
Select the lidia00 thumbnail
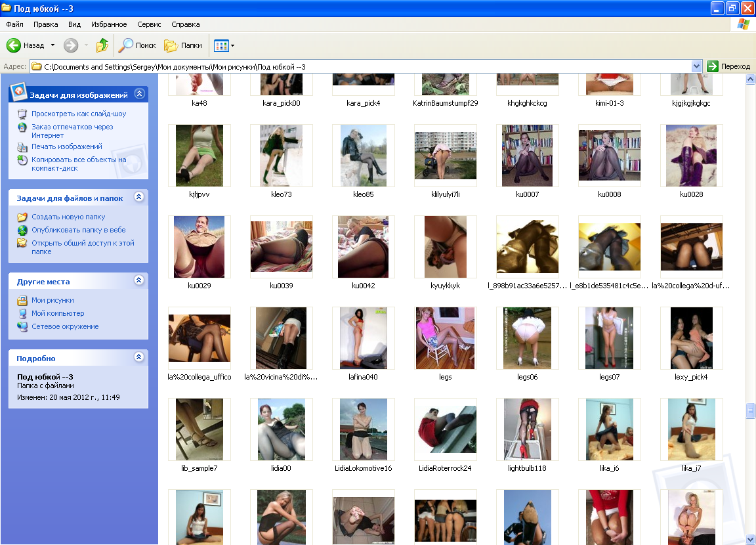(x=282, y=429)
